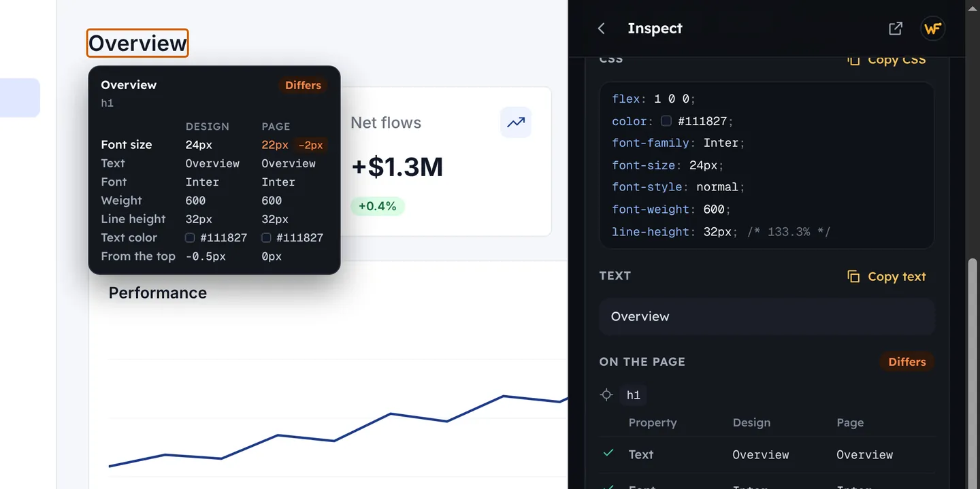
Task: Click the +$1.3M net flows value
Action: click(x=397, y=167)
